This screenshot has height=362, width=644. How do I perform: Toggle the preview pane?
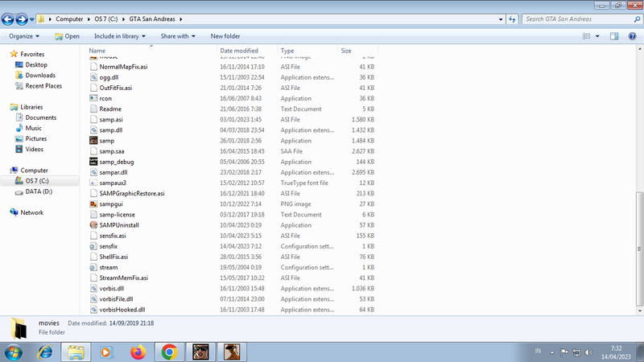pos(614,36)
